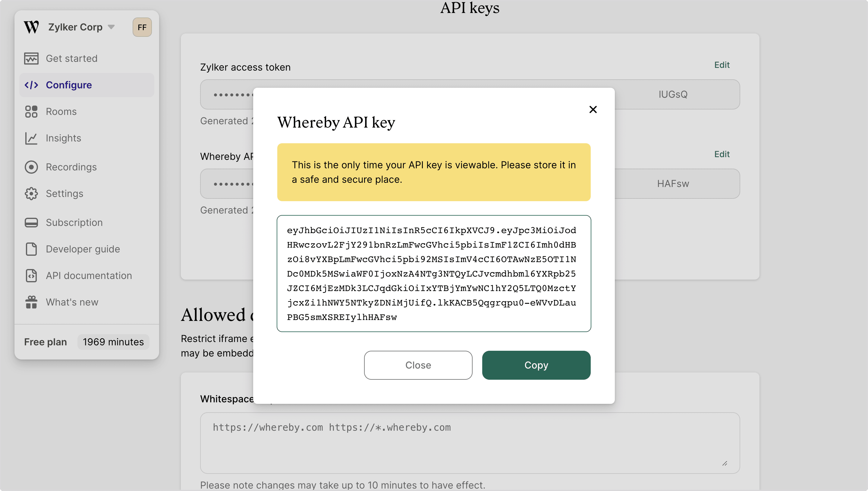Screen dimensions: 868x491
Task: Click the Whereby API key dialog title
Action: 336,122
